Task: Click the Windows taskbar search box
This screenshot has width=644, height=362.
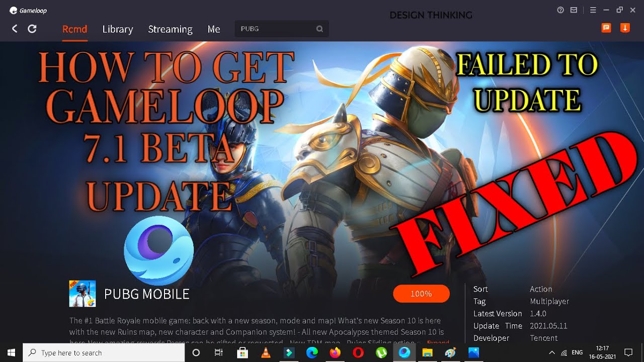Action: (104, 352)
